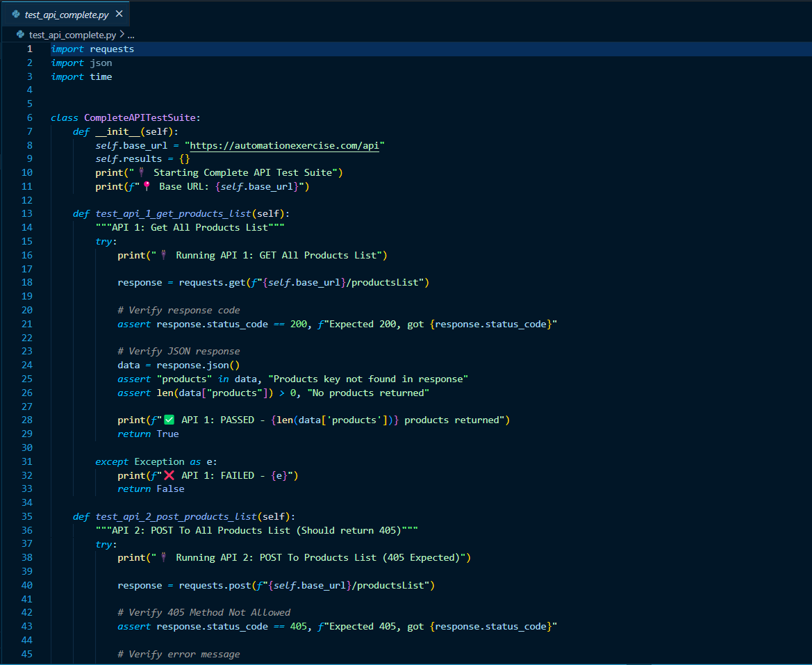Click 'Running API 1: GET All Products List' string

click(276, 255)
